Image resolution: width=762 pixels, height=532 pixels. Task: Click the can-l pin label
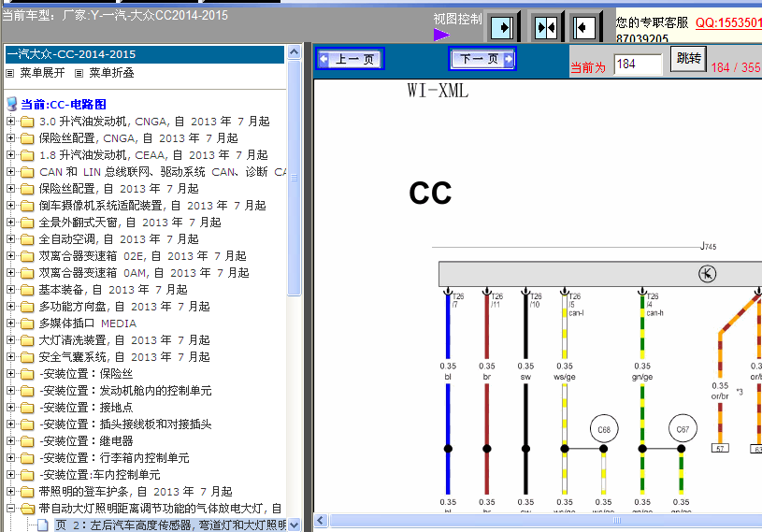coord(576,313)
